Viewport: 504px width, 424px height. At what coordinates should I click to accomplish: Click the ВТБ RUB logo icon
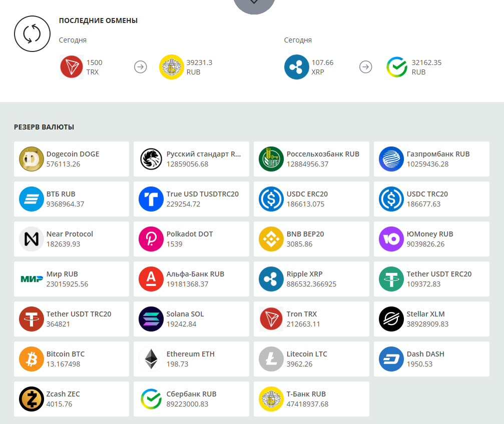click(32, 199)
